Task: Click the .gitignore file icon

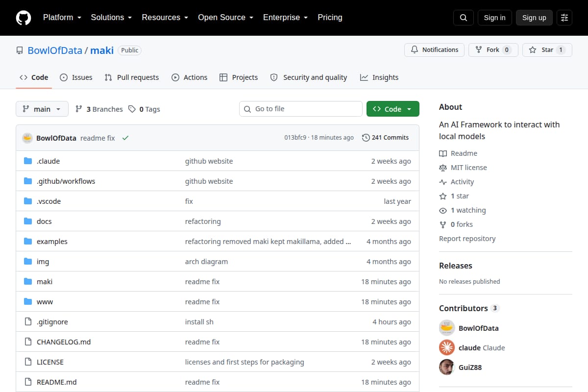Action: pyautogui.click(x=28, y=322)
